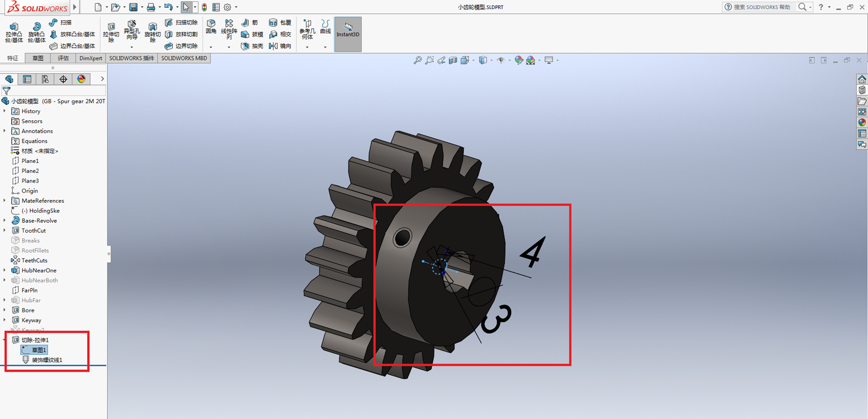Switch to the SOLIDWORKS 插件 tab
The width and height of the screenshot is (868, 419).
132,58
